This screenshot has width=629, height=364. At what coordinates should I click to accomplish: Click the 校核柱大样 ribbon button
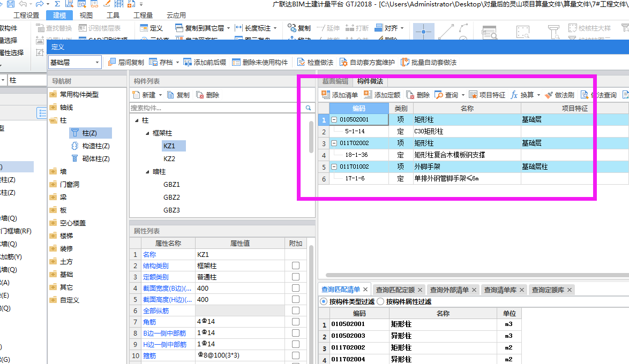tap(590, 28)
